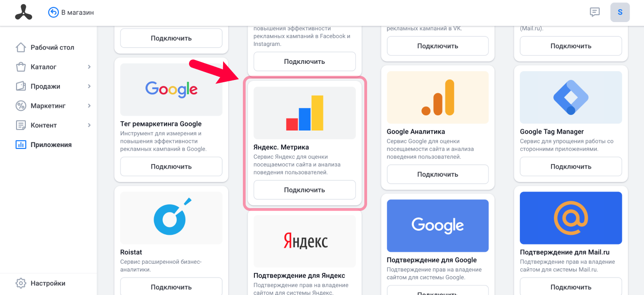Viewport: 644px width, 295px height.
Task: Click the InSales propeller logo
Action: [23, 12]
